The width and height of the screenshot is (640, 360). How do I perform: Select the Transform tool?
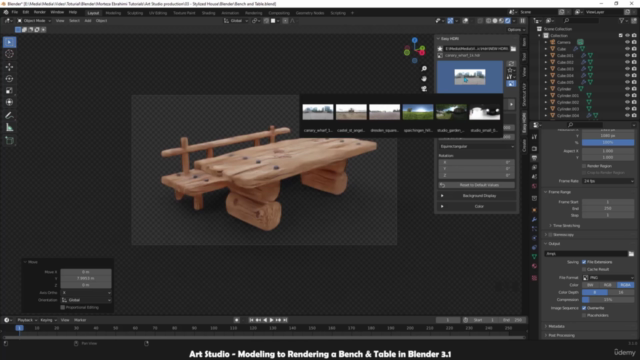9,102
